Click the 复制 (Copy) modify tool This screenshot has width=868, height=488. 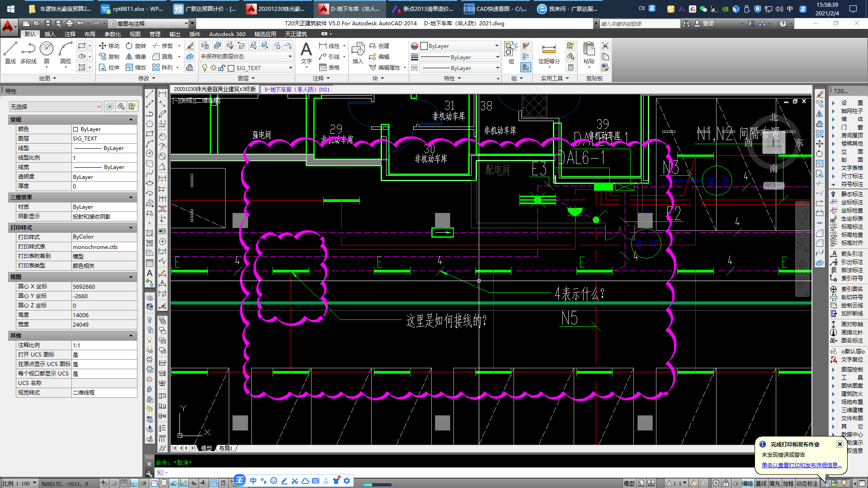click(x=109, y=56)
